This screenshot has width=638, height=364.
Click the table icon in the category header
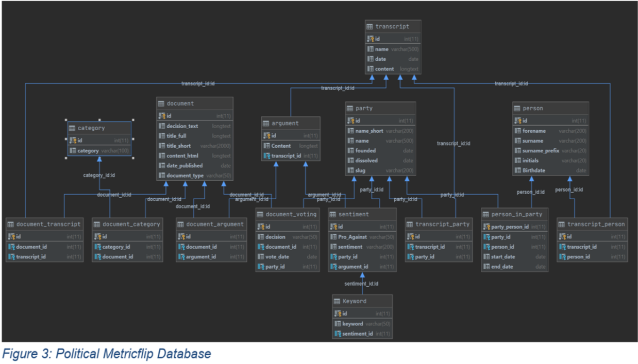(x=72, y=128)
